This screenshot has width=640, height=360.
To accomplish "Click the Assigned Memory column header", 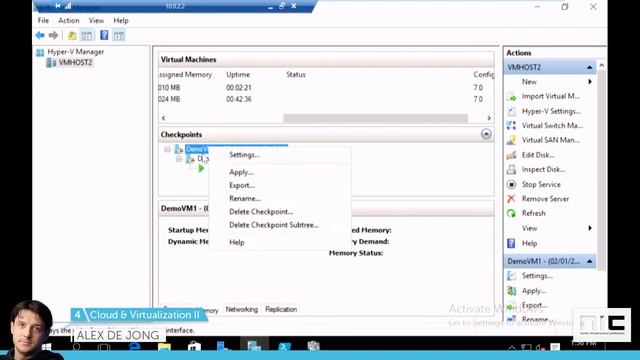I will 185,75.
